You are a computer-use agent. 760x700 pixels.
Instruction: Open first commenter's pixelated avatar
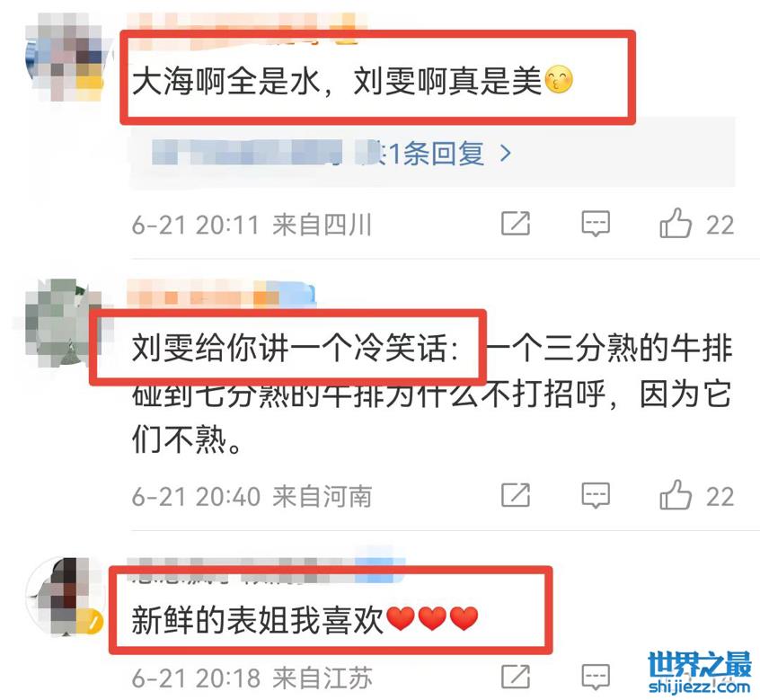point(66,56)
